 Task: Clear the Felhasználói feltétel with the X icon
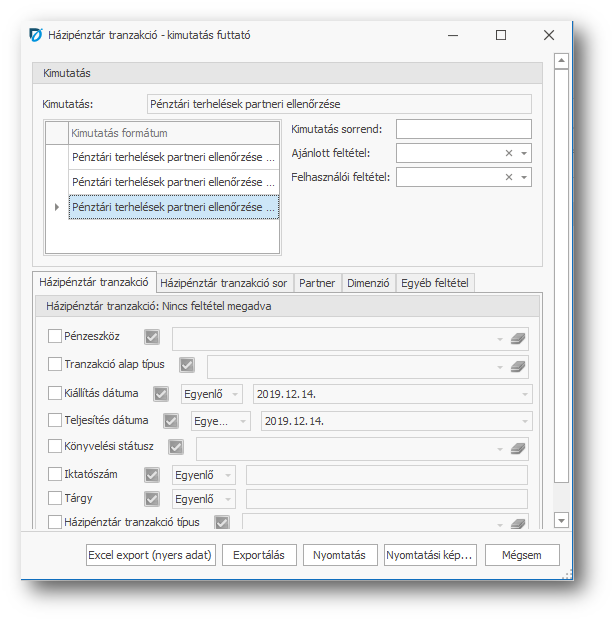(509, 177)
